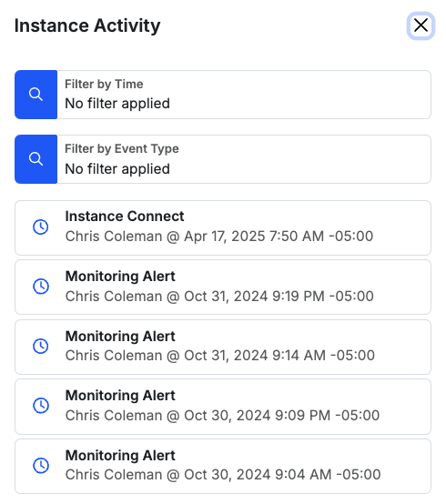446x504 pixels.
Task: Click clock icon for Oct 31 9:19 PM alert
Action: click(x=41, y=286)
